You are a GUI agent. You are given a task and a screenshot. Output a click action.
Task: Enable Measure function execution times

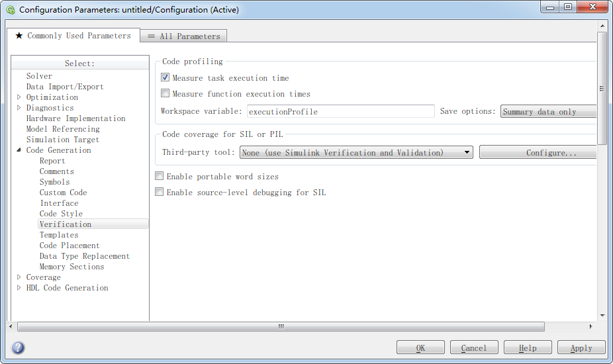click(x=165, y=94)
